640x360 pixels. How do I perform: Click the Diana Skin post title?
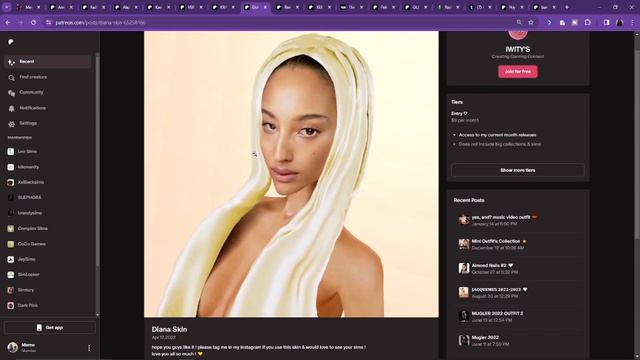point(169,329)
